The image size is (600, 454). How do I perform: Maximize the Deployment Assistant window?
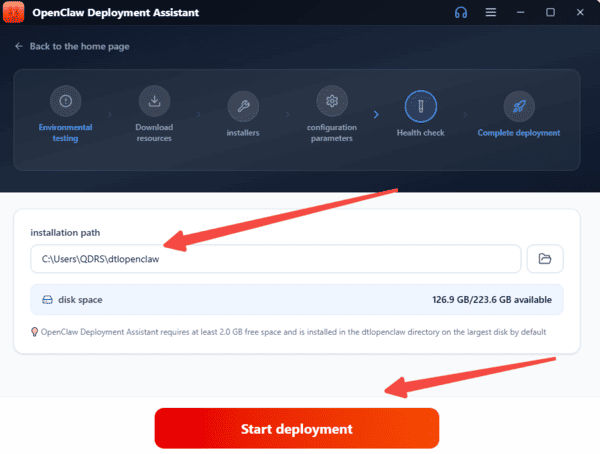pyautogui.click(x=550, y=12)
